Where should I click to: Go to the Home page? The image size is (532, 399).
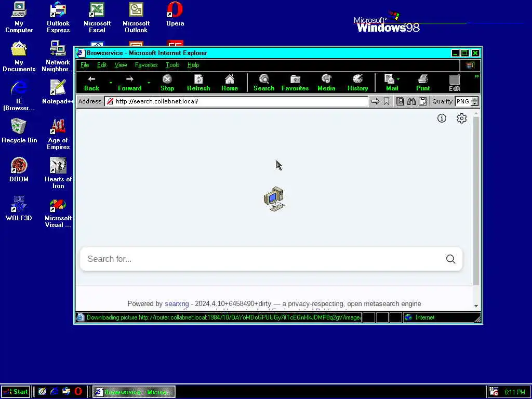coord(230,83)
